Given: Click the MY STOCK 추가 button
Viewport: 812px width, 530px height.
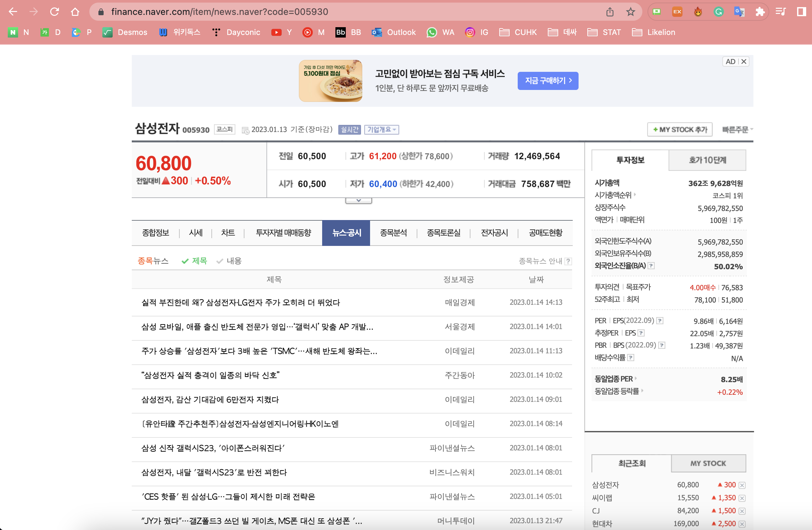Looking at the screenshot, I should click(679, 130).
